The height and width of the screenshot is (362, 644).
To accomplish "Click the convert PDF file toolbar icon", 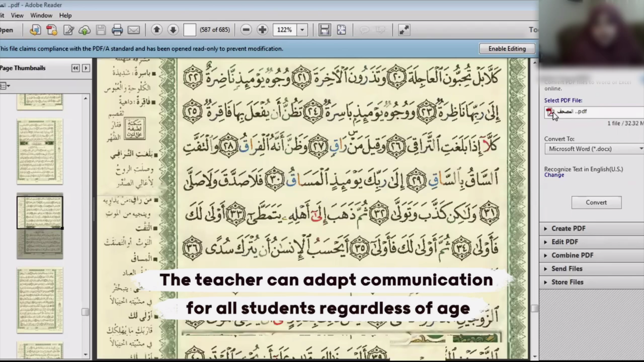I will pos(52,30).
